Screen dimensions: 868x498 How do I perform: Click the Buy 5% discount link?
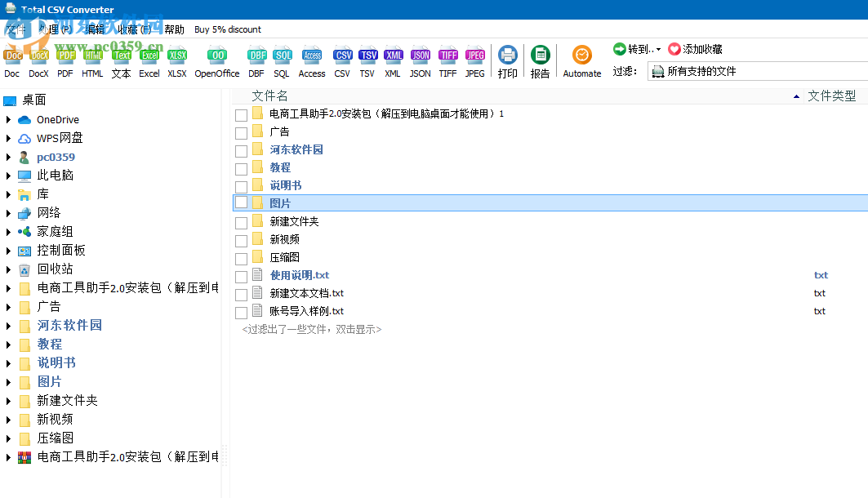tap(227, 29)
